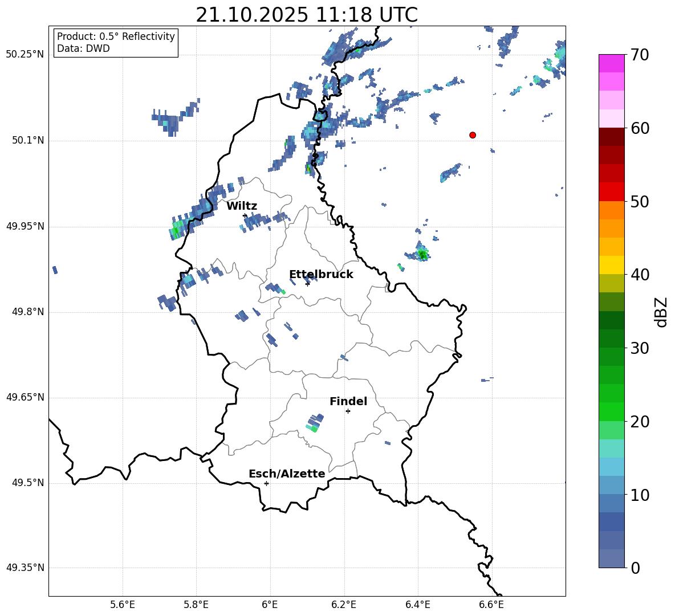Image resolution: width=675 pixels, height=616 pixels.
Task: Click the 6.6°E longitude label
Action: click(491, 605)
